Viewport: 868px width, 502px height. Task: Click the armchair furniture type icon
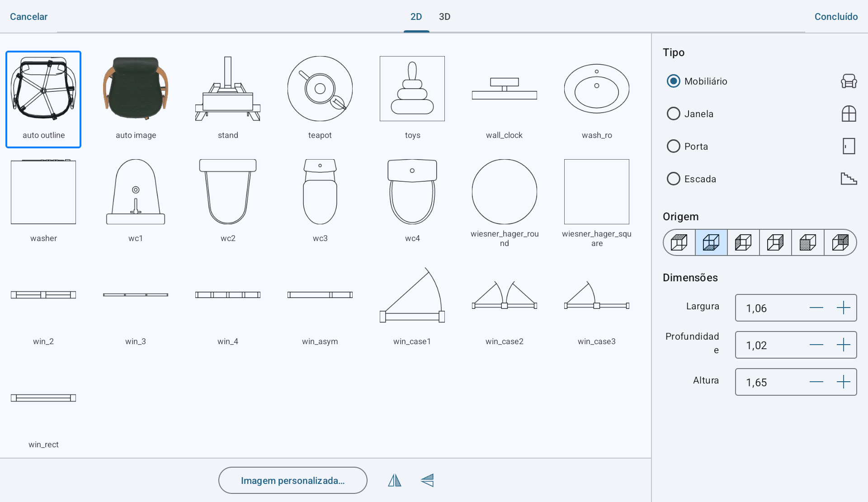coord(849,81)
